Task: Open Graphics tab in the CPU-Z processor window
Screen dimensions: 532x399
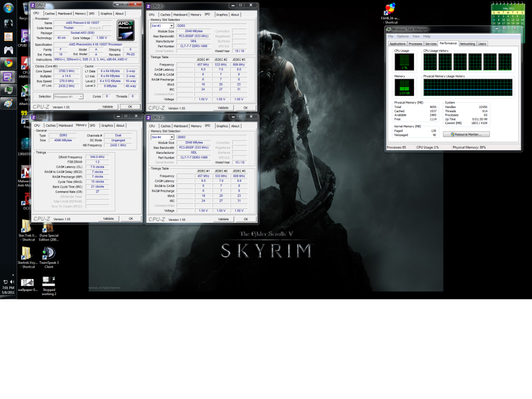Action: 106,14
